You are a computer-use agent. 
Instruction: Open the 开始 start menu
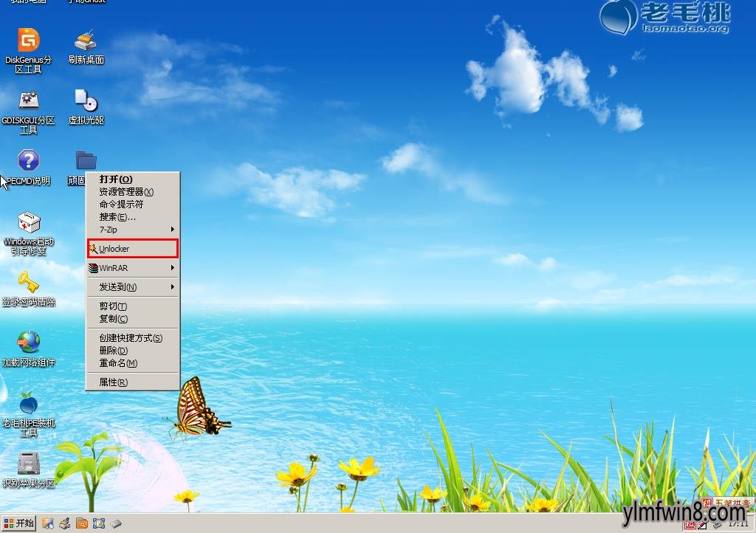click(18, 523)
